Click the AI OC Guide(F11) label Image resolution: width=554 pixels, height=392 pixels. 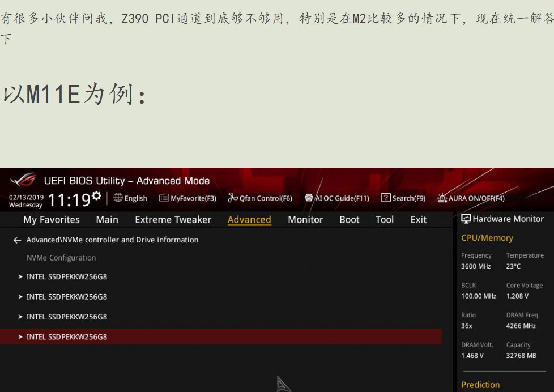[x=342, y=198]
